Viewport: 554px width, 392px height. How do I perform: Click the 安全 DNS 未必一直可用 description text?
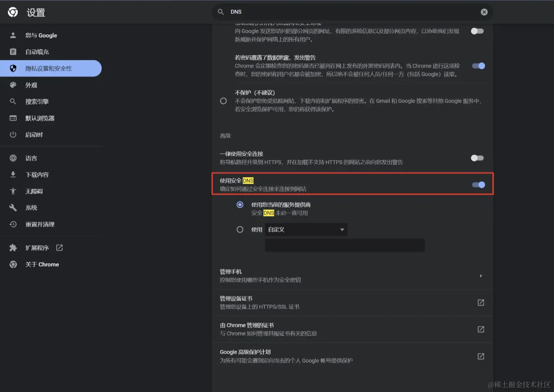pyautogui.click(x=280, y=213)
